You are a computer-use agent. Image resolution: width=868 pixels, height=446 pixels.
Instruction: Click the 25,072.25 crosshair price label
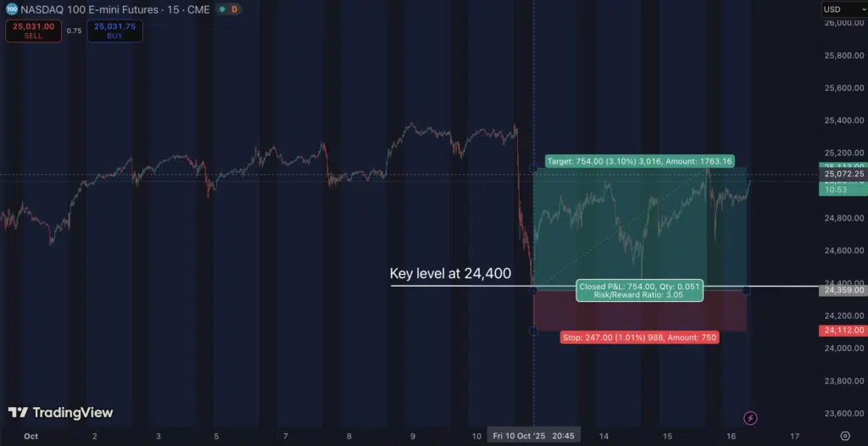[842, 174]
